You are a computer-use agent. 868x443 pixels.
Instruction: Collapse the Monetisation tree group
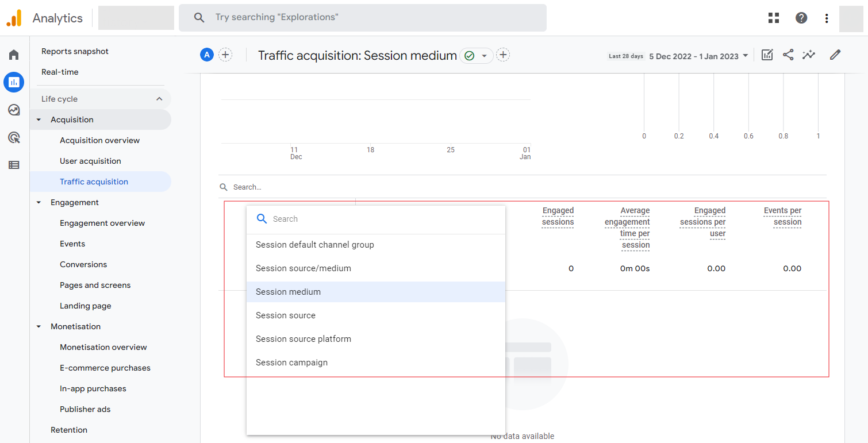[39, 326]
